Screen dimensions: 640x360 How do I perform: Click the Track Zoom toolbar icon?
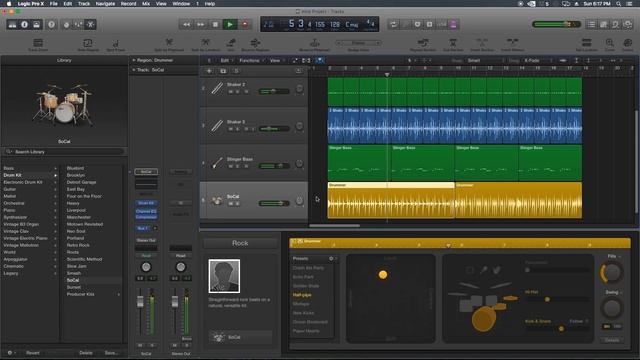click(x=38, y=43)
